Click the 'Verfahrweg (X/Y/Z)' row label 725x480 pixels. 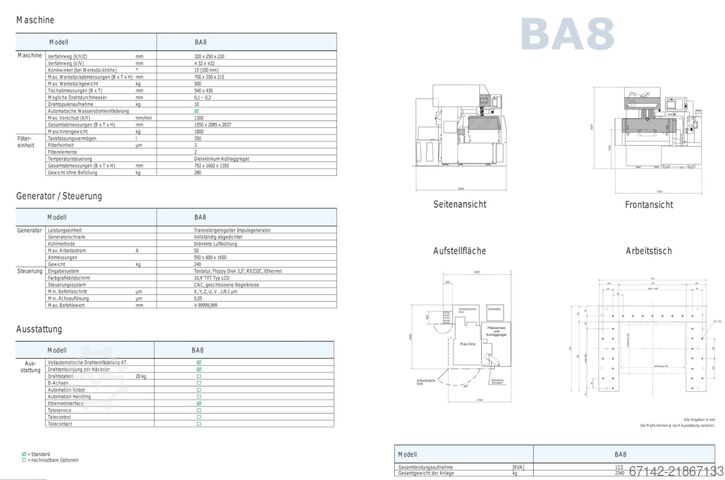(x=68, y=56)
